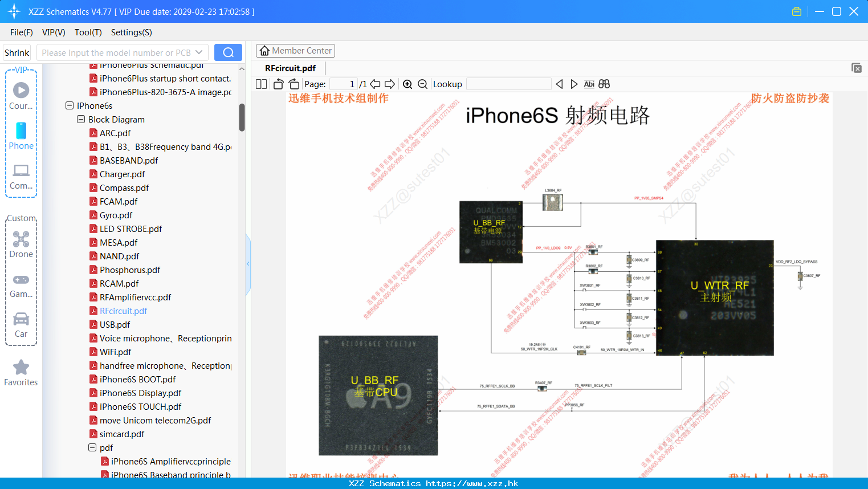Find previous lookup match
The image size is (868, 489).
(559, 84)
